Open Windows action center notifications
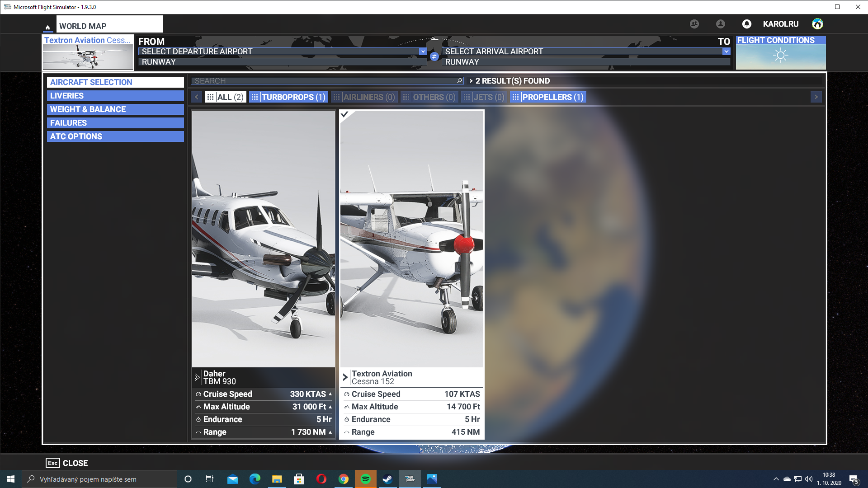The image size is (868, 488). pyautogui.click(x=854, y=479)
